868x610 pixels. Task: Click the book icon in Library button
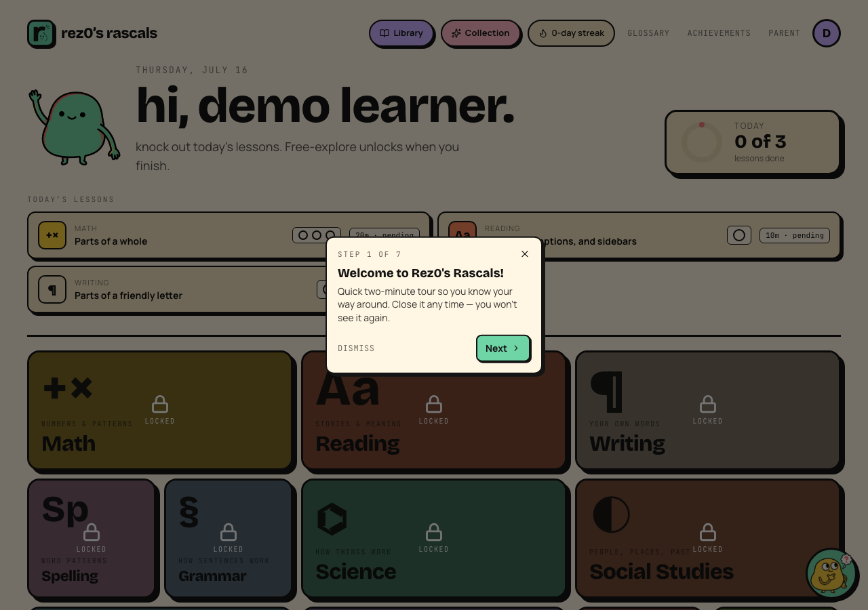(384, 33)
